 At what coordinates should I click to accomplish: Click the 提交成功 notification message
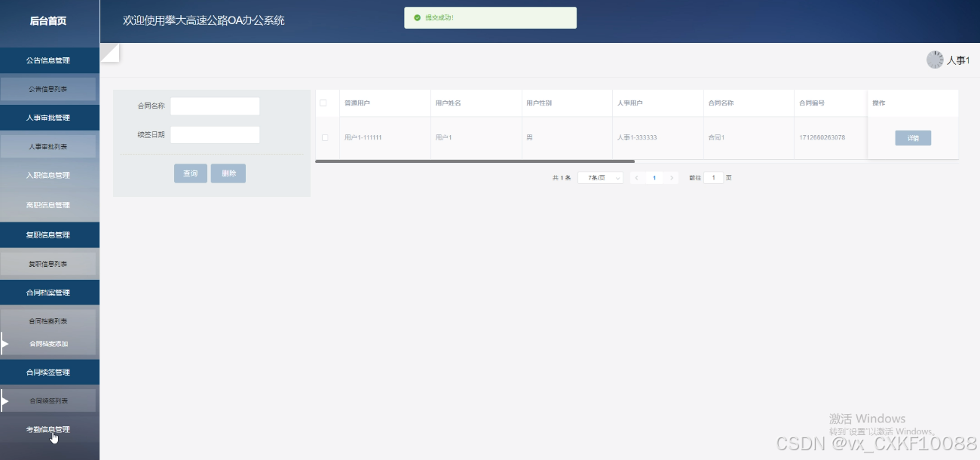(439, 17)
